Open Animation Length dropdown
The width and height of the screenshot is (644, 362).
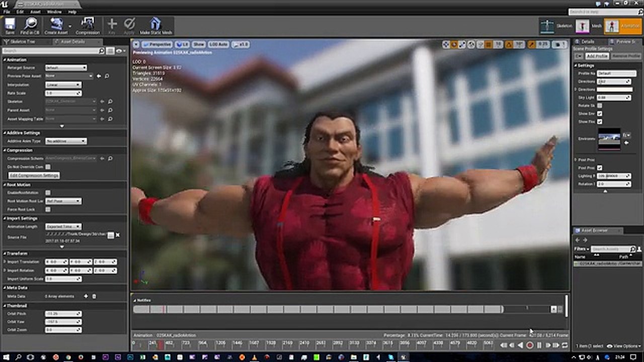tap(63, 227)
